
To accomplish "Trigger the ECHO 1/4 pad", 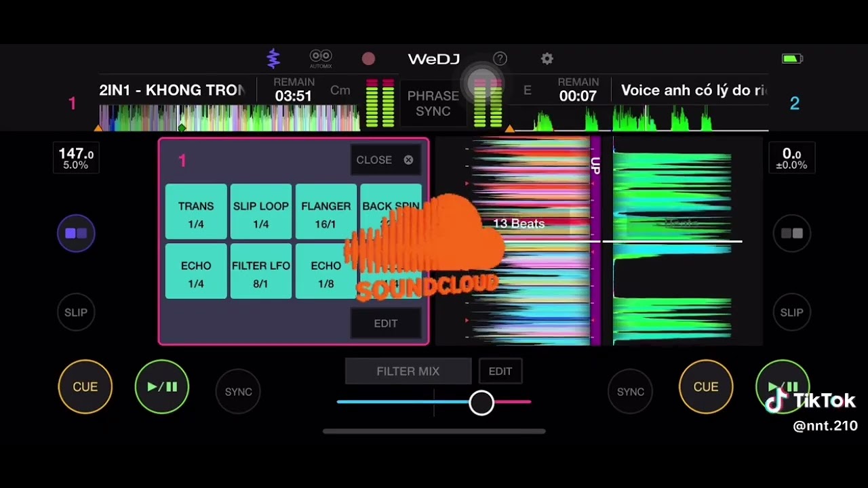I will (x=196, y=272).
